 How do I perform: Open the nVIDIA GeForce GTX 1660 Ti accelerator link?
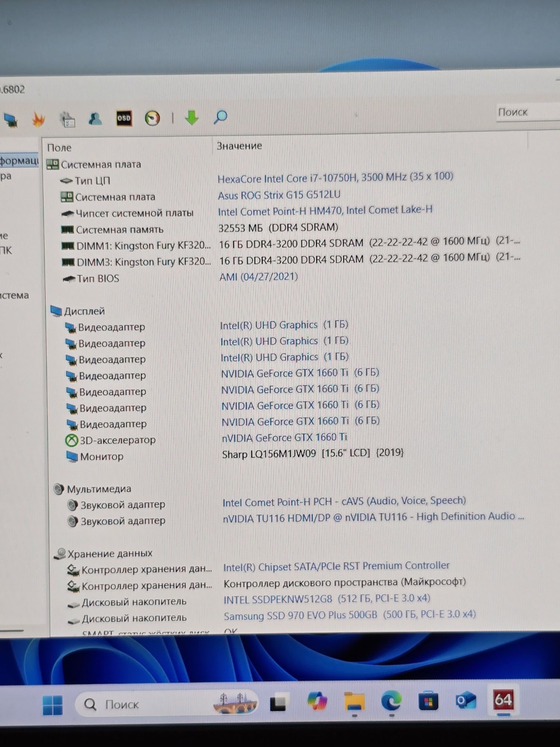pos(284,437)
